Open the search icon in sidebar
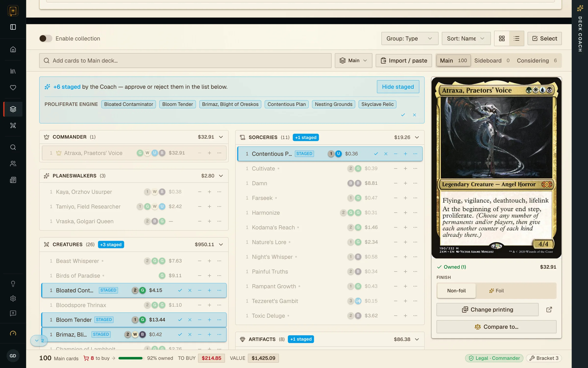The image size is (588, 368). pos(13,147)
